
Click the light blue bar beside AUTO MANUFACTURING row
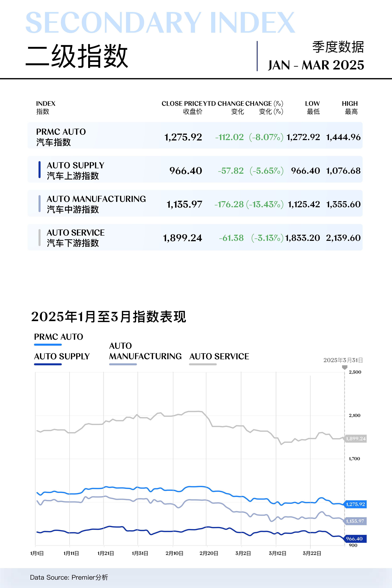click(39, 203)
